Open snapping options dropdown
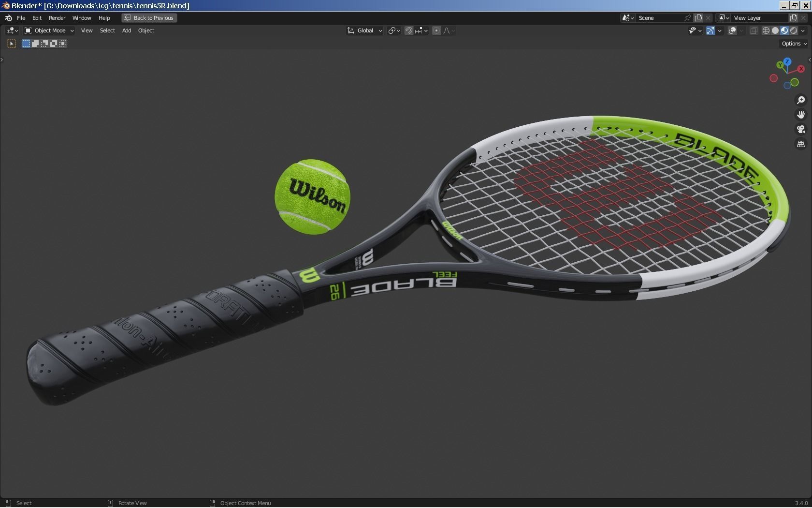Screen dimensions: 812x508 [x=421, y=30]
